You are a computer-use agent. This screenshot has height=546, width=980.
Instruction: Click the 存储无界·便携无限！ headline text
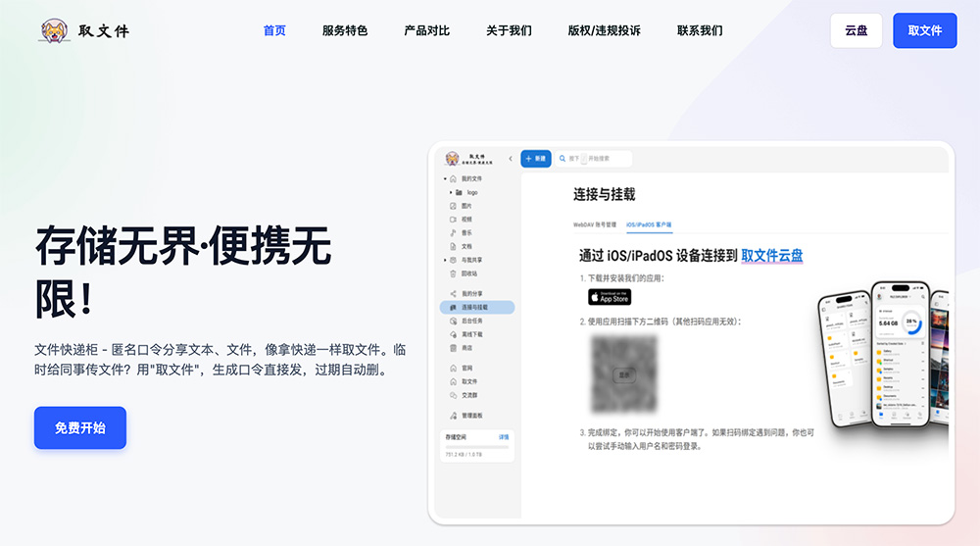click(183, 273)
